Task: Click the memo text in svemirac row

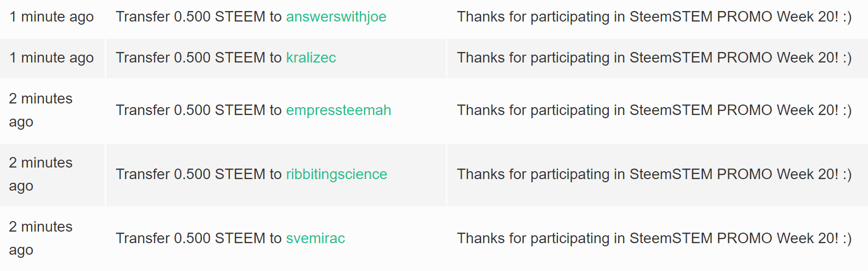Action: (654, 238)
